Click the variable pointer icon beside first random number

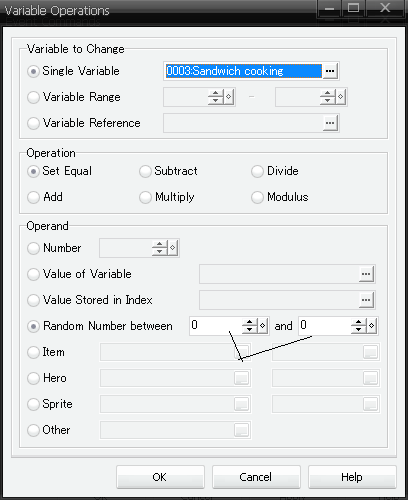point(263,326)
